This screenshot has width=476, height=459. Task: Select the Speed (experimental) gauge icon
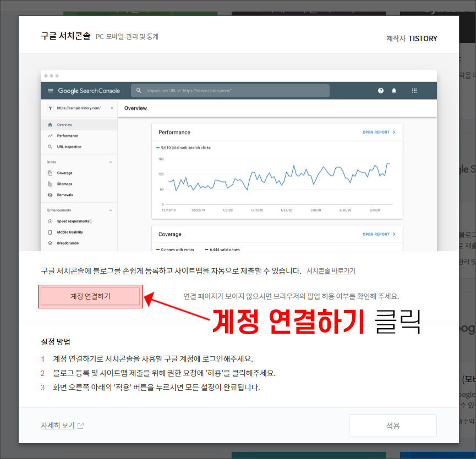(x=50, y=221)
